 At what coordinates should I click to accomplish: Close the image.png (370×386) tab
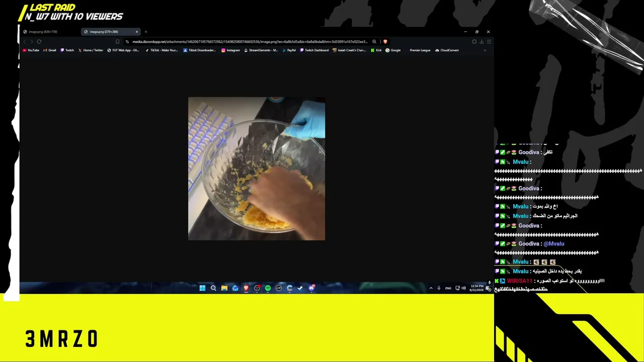pyautogui.click(x=136, y=32)
